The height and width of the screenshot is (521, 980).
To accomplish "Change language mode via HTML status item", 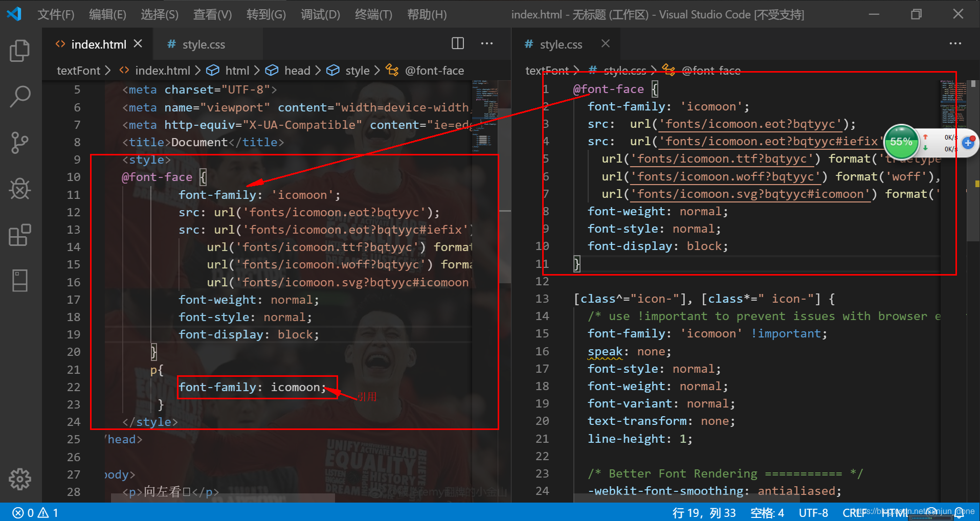I will coord(895,512).
